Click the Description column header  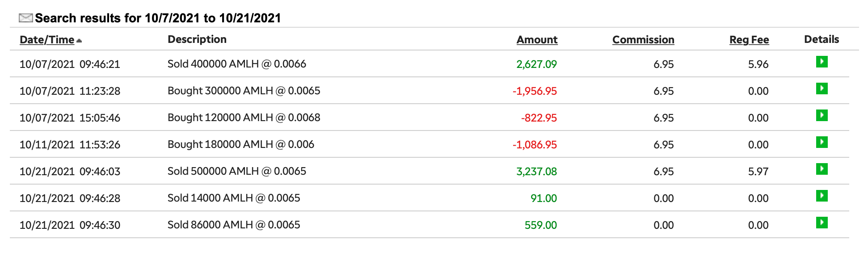(197, 39)
